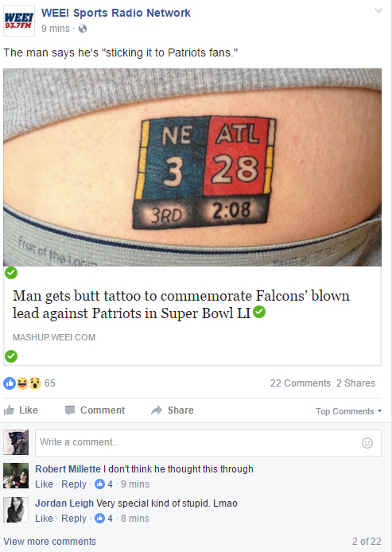Like the WEEI post
The height and width of the screenshot is (552, 392).
pyautogui.click(x=21, y=410)
